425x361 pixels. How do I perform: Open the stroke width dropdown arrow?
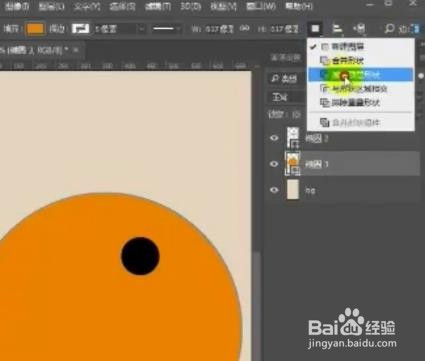142,29
